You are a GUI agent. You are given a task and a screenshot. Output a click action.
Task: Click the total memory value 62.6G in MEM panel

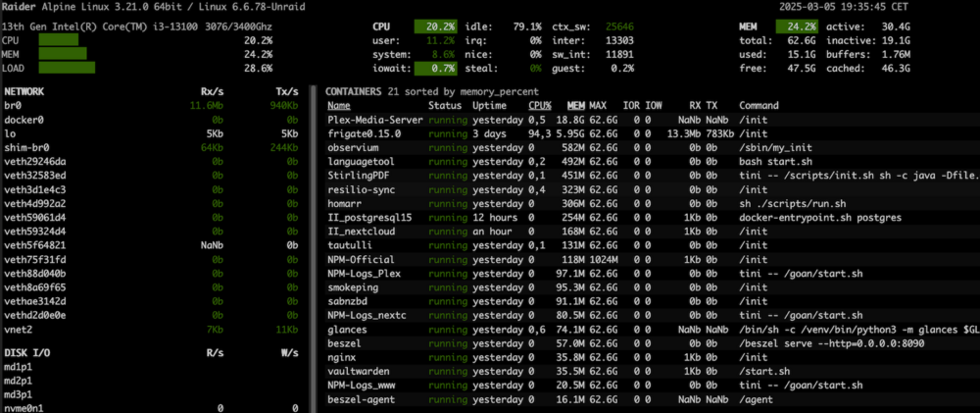click(803, 40)
